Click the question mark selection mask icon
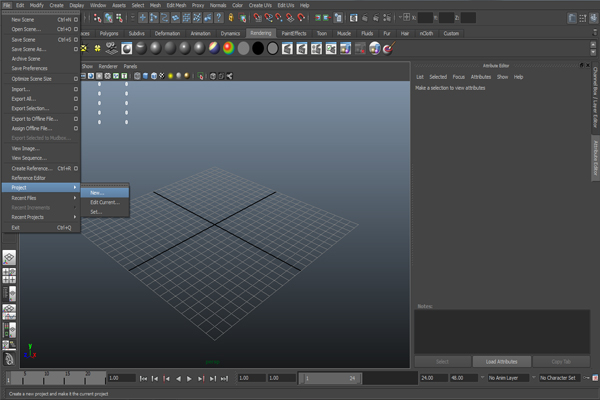Screen dimensions: 600x400 pos(218,18)
